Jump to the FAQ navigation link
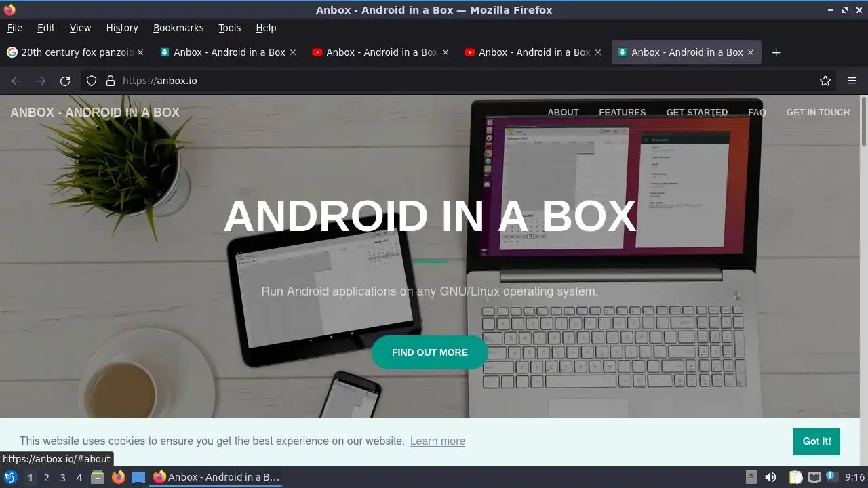 757,113
